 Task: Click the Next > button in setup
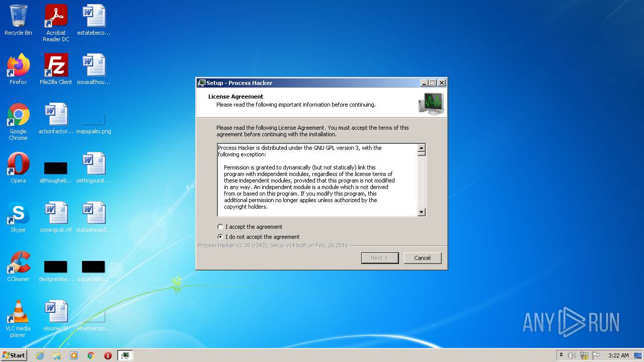pos(380,258)
